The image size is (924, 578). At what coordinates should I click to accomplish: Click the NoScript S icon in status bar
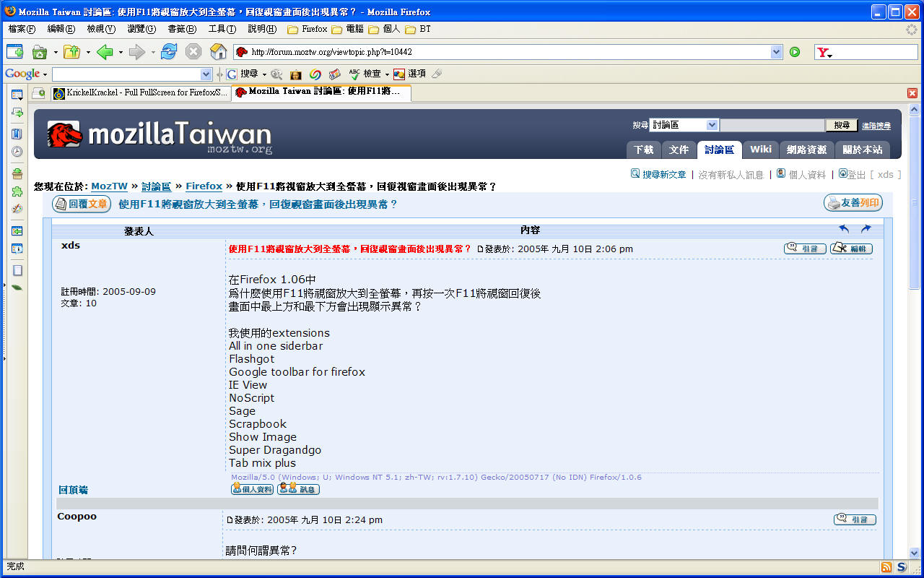click(902, 567)
